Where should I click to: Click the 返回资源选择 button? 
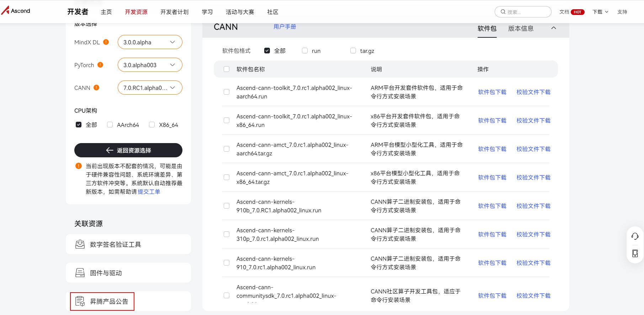(x=128, y=150)
